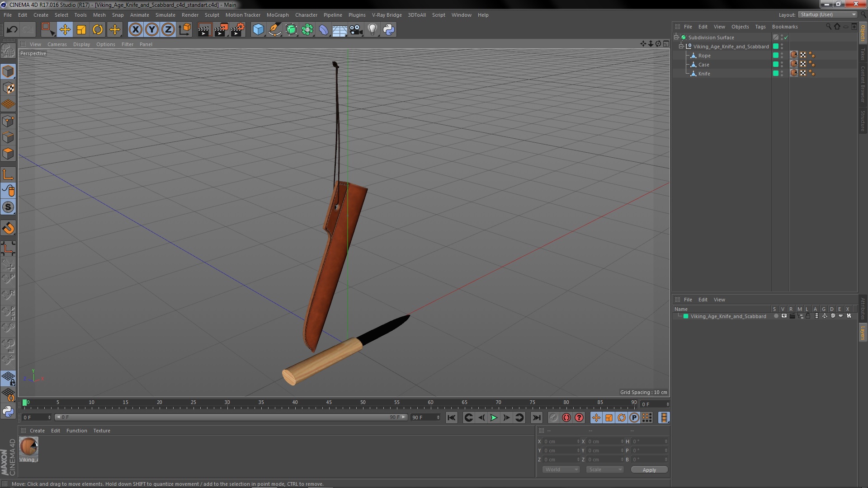Toggle Subdivision Surface enable checkmark
This screenshot has width=868, height=488.
[786, 38]
